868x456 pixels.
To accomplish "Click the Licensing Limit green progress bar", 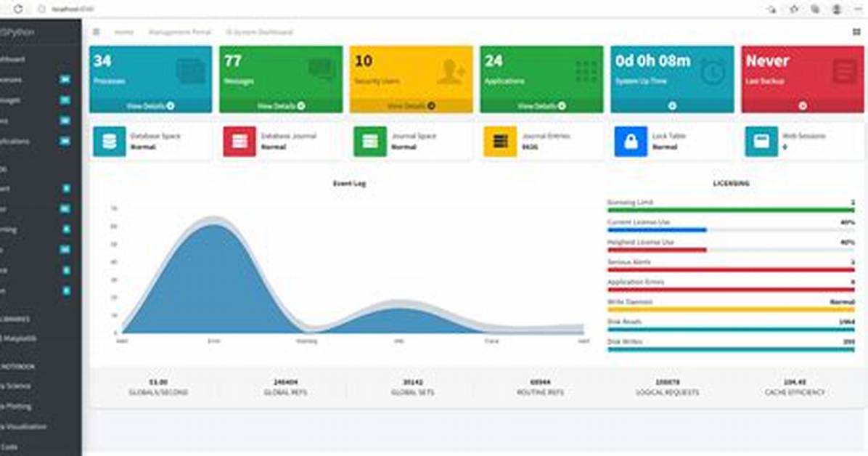I will 731,211.
